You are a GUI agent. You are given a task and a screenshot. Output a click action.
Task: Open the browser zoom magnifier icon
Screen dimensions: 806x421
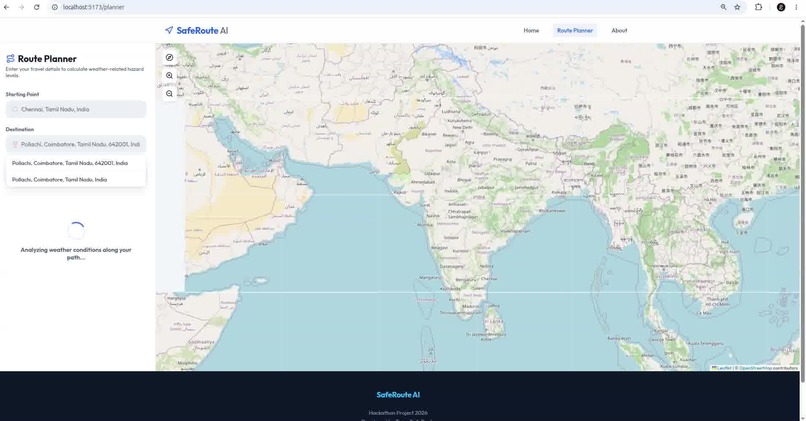tap(723, 7)
